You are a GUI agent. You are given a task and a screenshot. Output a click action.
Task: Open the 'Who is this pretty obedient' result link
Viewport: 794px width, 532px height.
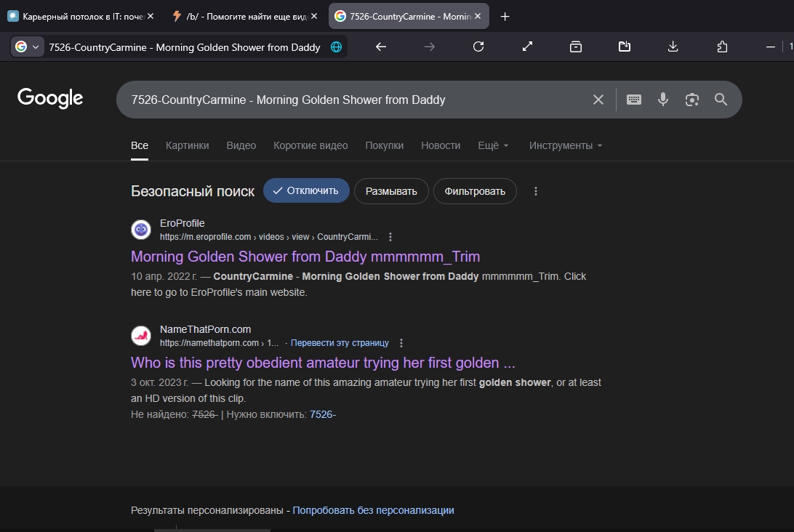tap(323, 363)
